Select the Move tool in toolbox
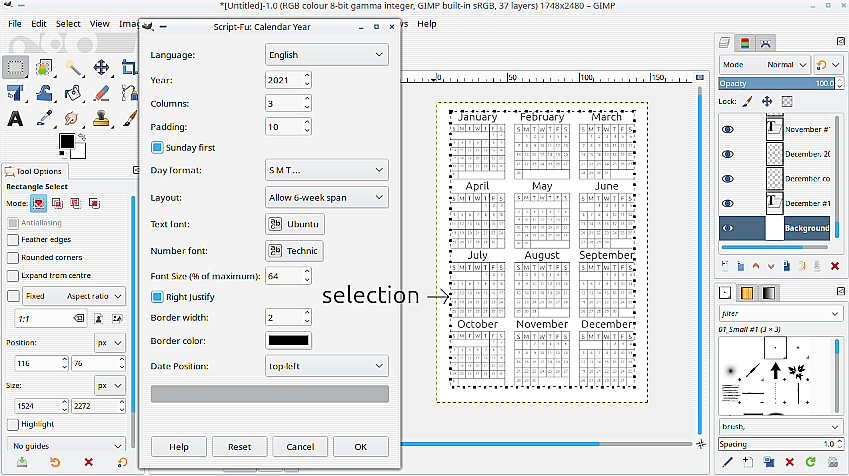849x476 pixels. coord(101,68)
